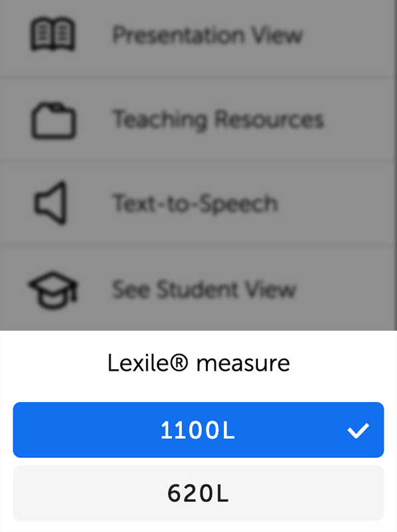The width and height of the screenshot is (397, 532).
Task: Select the 620L Lexile measure option
Action: pyautogui.click(x=198, y=493)
